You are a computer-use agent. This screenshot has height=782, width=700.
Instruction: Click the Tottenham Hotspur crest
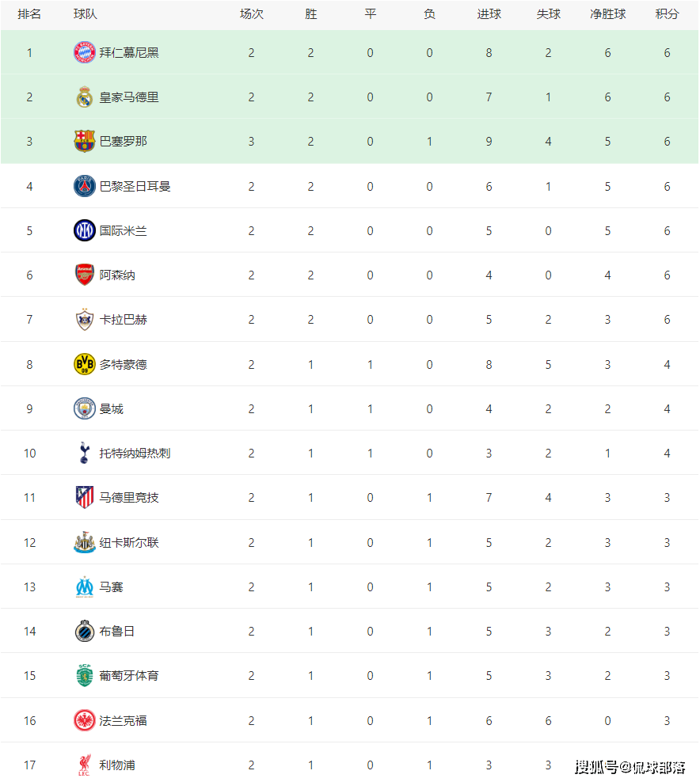[x=84, y=454]
